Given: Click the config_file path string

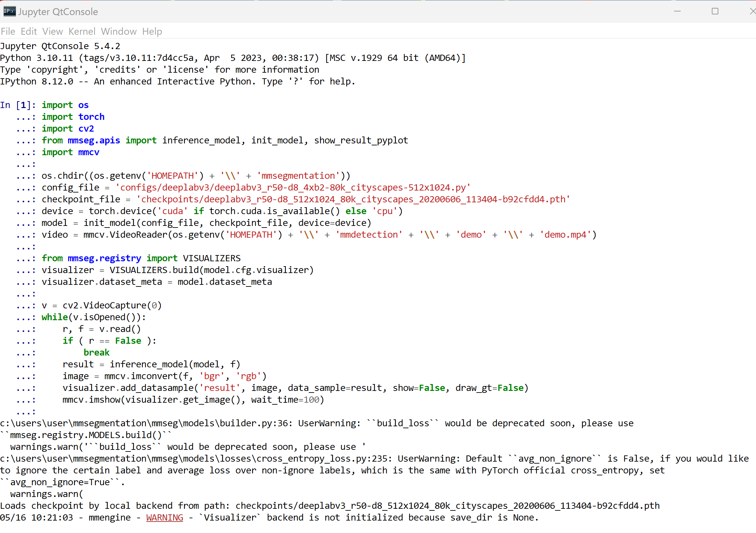Looking at the screenshot, I should click(x=293, y=188).
